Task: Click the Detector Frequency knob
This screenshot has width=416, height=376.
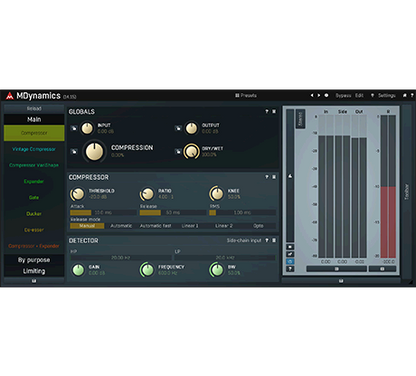Action: click(147, 270)
